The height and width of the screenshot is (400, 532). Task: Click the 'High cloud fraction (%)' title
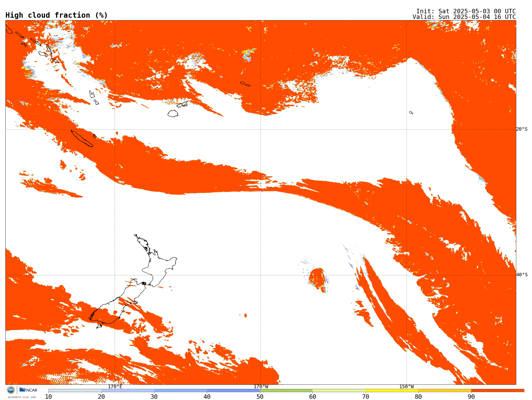(x=57, y=15)
